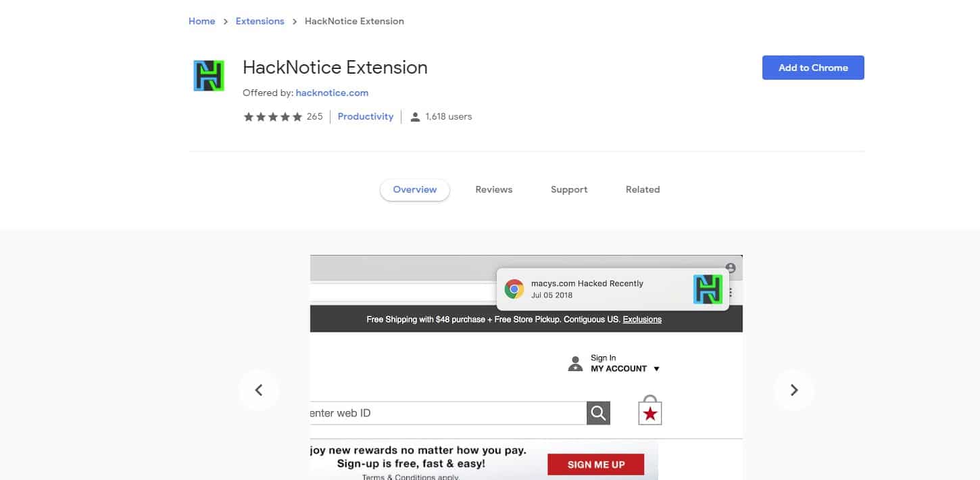Select the Related tab
This screenshot has height=480, width=980.
click(642, 190)
